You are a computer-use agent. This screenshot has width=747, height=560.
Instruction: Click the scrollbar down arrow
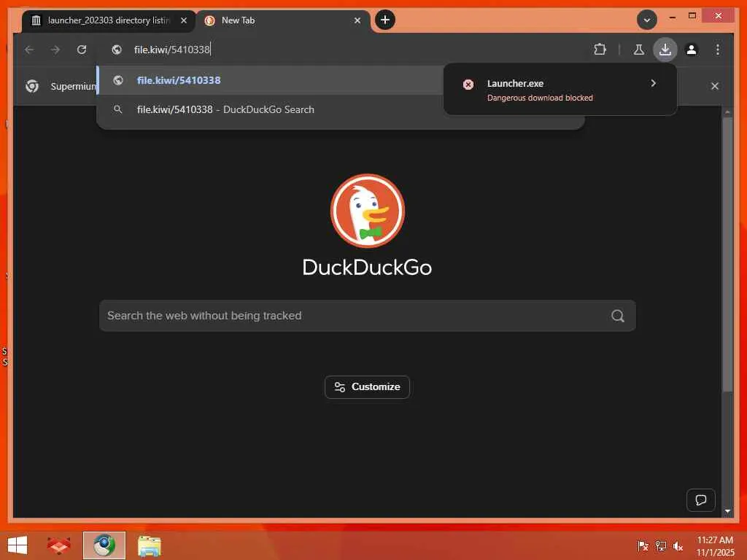(727, 511)
